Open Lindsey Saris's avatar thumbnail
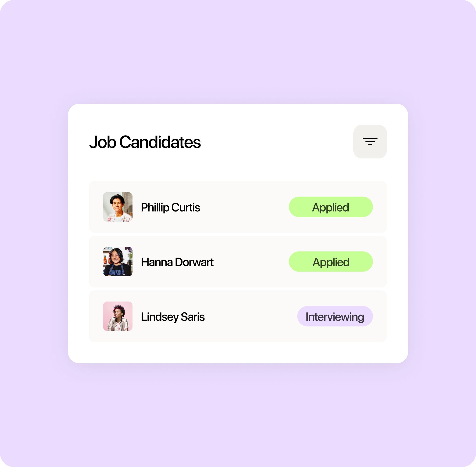476x467 pixels. tap(118, 317)
